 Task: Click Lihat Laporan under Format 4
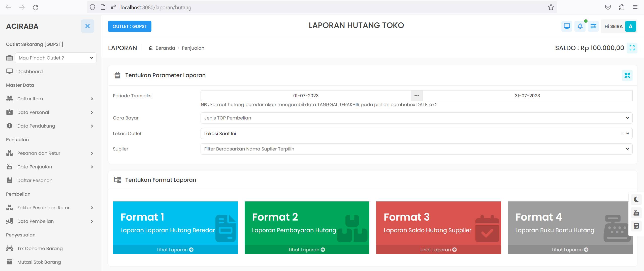tap(570, 250)
